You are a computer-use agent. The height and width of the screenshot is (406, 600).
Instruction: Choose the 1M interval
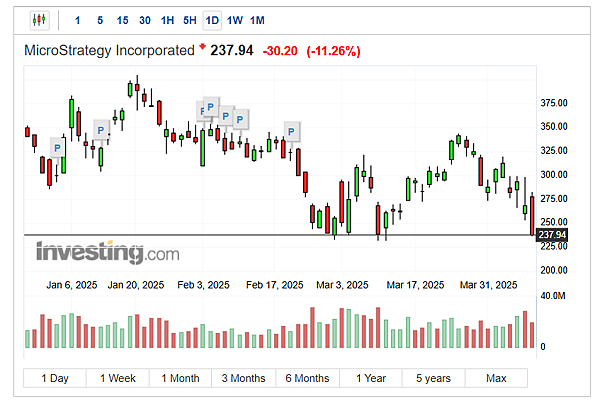[x=257, y=20]
